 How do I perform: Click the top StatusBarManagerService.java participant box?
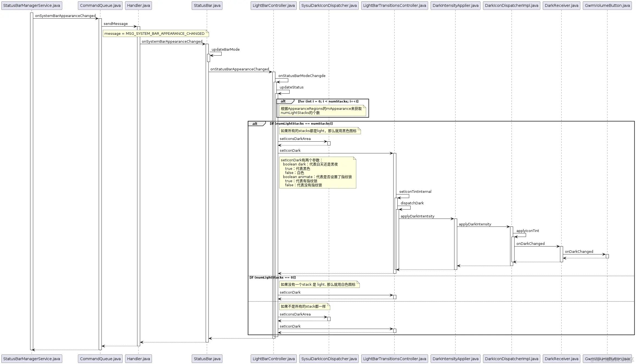(x=32, y=5)
